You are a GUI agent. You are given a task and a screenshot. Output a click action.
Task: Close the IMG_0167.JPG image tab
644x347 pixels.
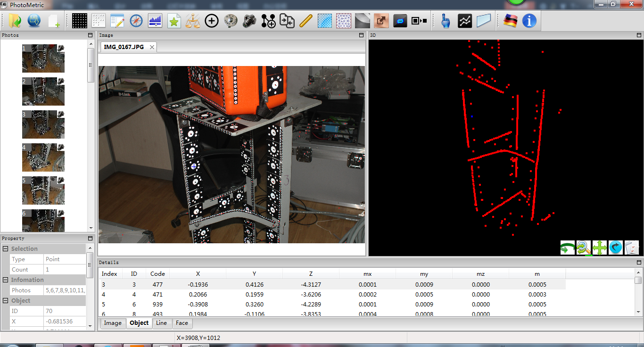coord(152,47)
